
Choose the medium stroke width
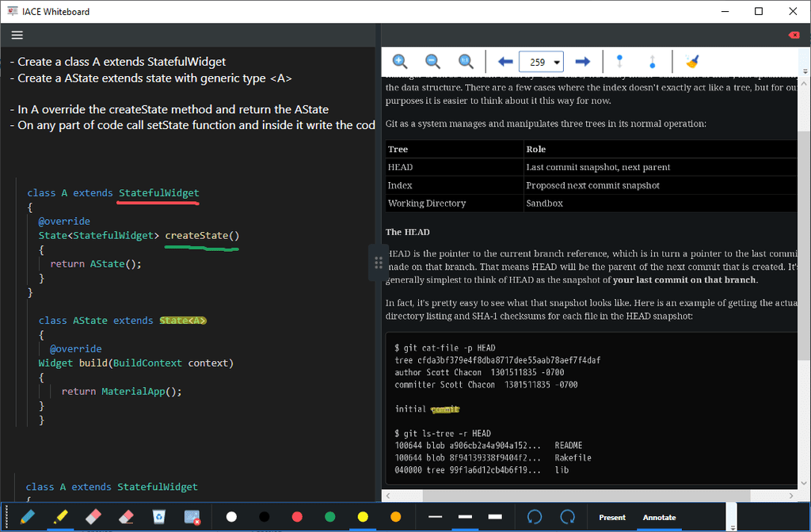tap(466, 517)
